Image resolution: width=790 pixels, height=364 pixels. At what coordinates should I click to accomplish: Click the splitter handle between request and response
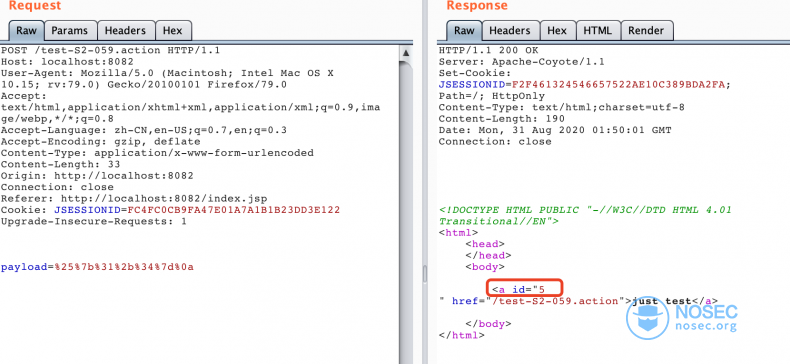click(x=425, y=273)
